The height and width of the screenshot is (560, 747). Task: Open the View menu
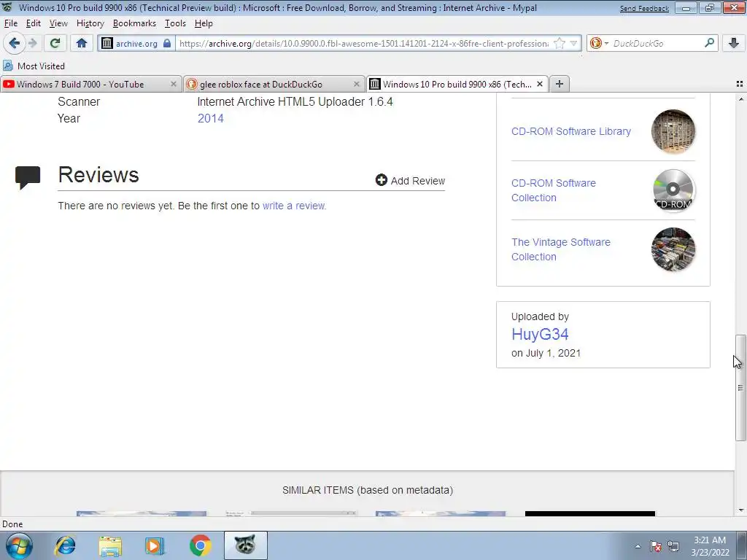coord(58,23)
